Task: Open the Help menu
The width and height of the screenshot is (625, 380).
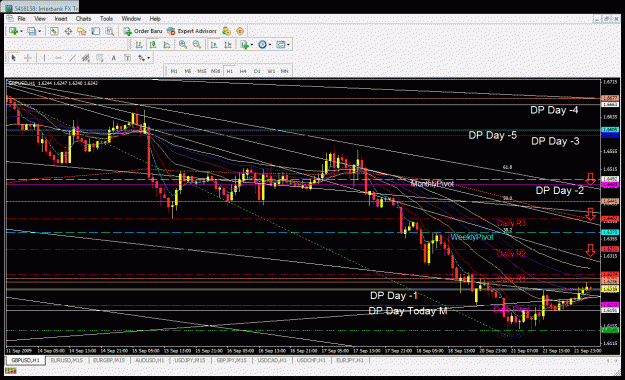Action: tap(155, 19)
